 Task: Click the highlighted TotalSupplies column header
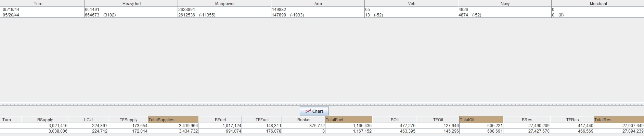(173, 120)
